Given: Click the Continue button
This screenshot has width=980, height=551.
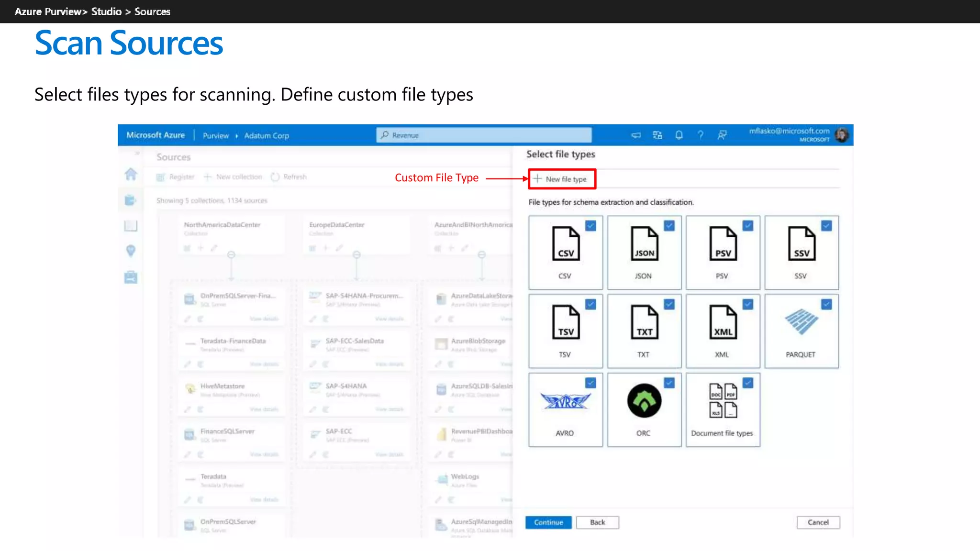Looking at the screenshot, I should pos(548,522).
